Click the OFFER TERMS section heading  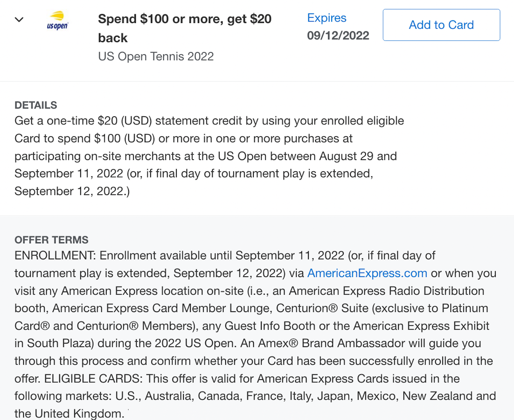51,240
